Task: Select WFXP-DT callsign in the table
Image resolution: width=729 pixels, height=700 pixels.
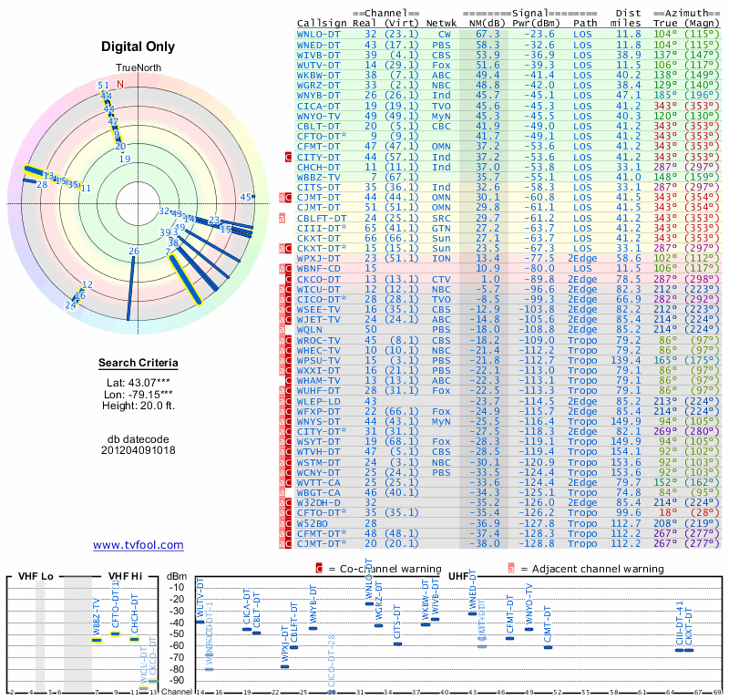Action: 318,412
